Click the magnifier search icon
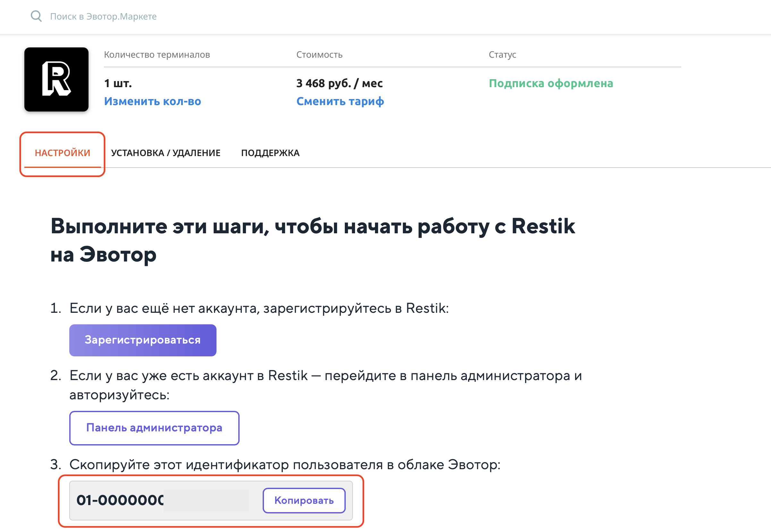 click(x=36, y=16)
